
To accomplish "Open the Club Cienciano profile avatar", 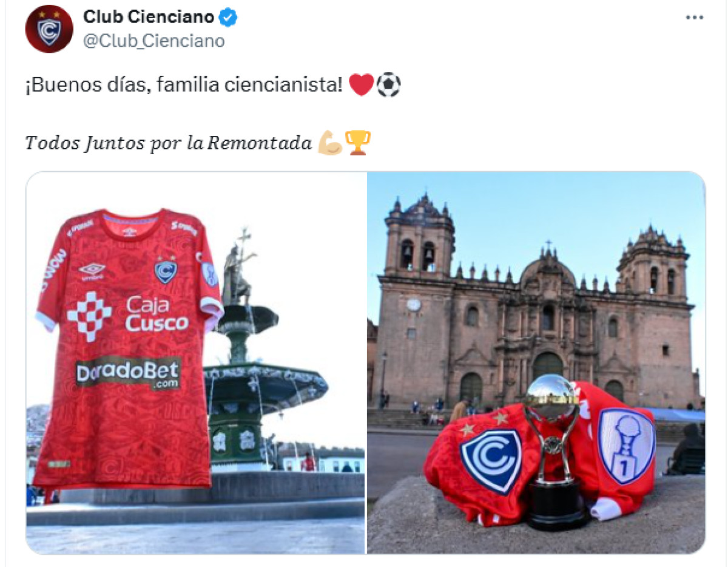I will tap(49, 29).
